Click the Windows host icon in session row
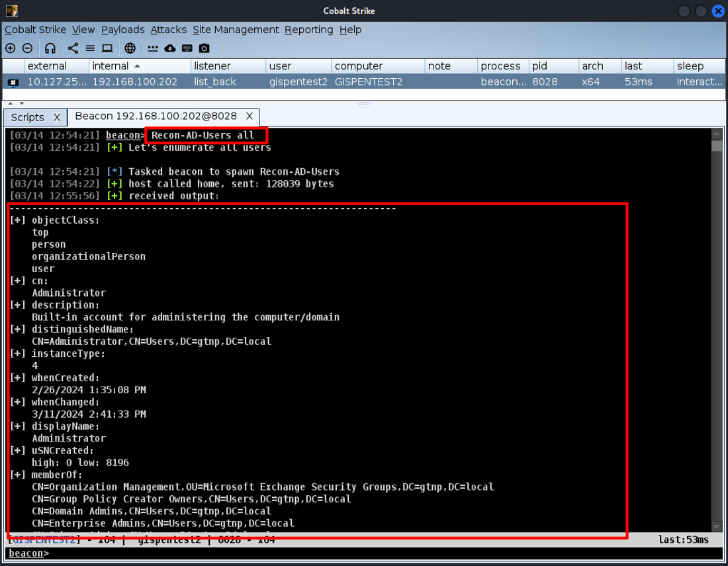 click(13, 82)
